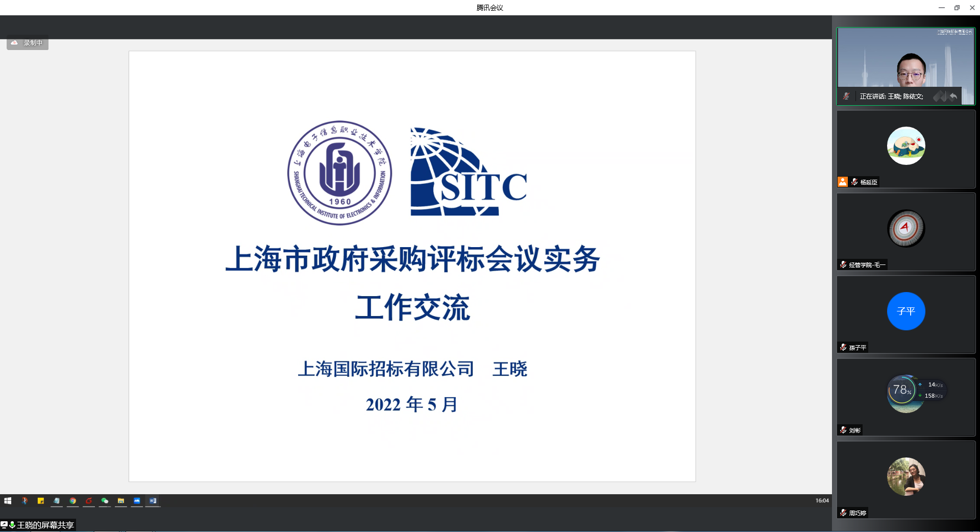Open the Tencent Meeting taskbar icon

click(x=137, y=501)
